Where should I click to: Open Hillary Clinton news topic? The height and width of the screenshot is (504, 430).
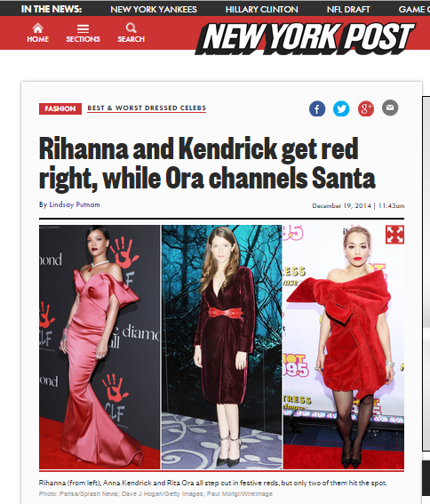pos(262,9)
